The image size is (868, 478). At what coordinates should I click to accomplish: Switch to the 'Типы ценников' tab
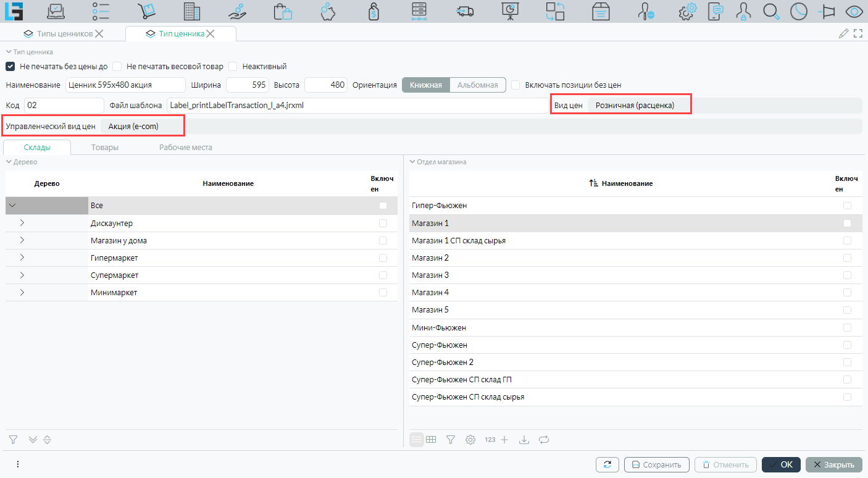(x=65, y=34)
